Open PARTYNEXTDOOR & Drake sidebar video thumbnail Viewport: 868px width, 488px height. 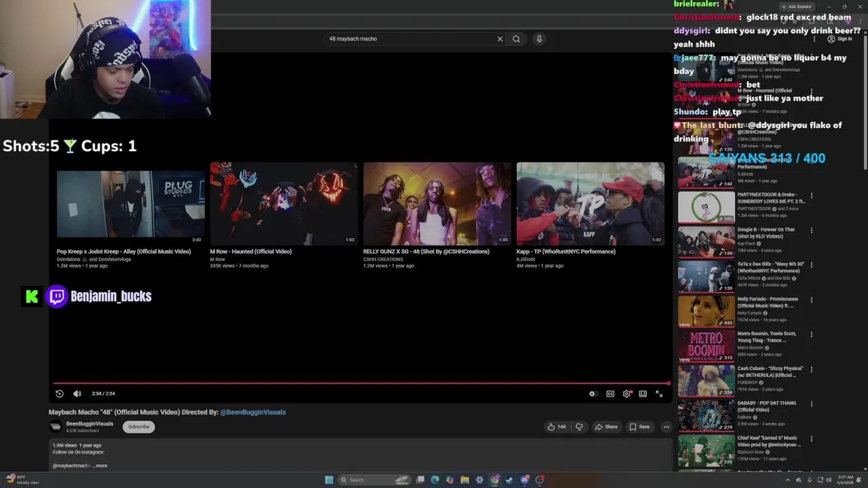[x=706, y=207]
